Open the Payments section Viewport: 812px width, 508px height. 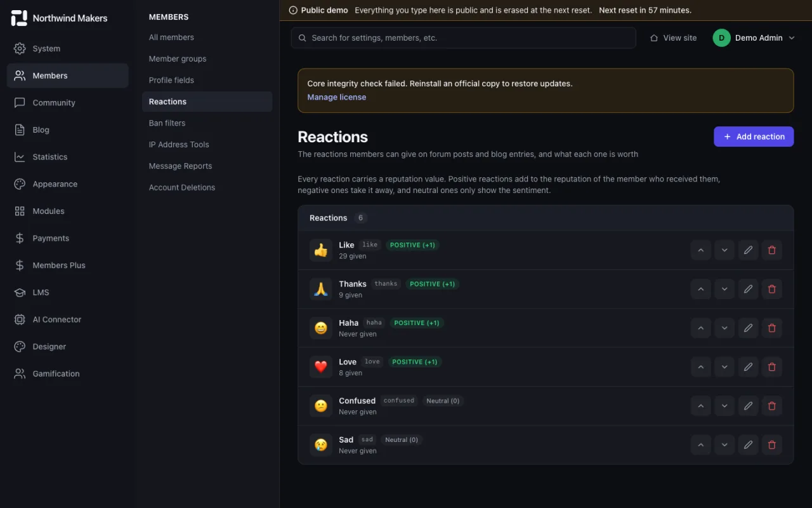[x=68, y=238]
